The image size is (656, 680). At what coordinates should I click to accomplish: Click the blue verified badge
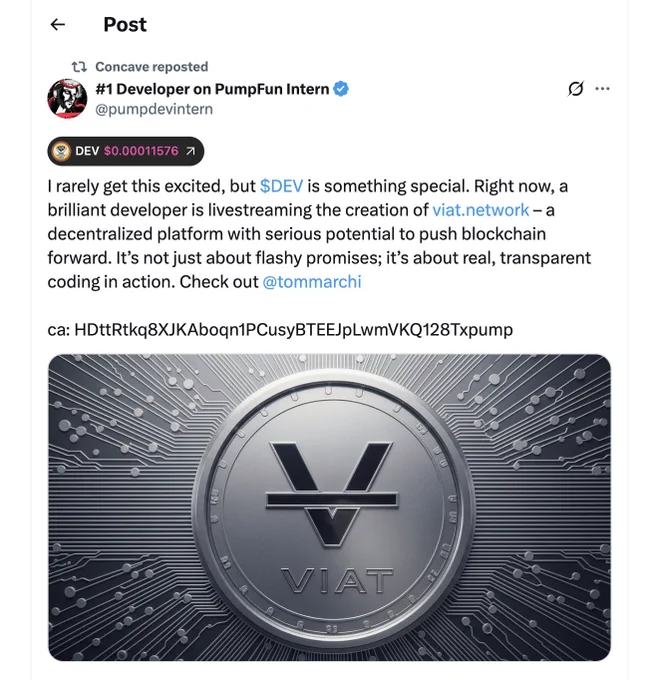point(341,89)
